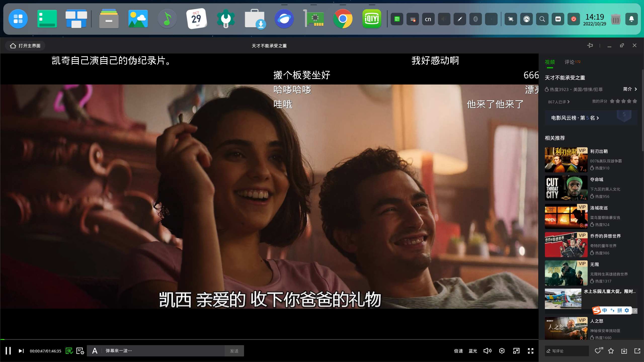Open the onscreen keyboard tray icon
Viewport: 644px width, 362px height.
coord(558,19)
